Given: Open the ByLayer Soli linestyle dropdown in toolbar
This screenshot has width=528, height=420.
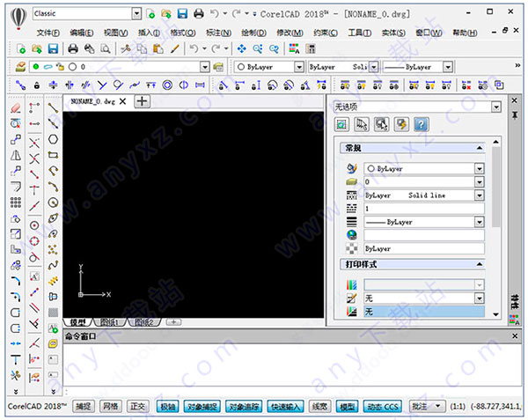Looking at the screenshot, I should pyautogui.click(x=374, y=67).
